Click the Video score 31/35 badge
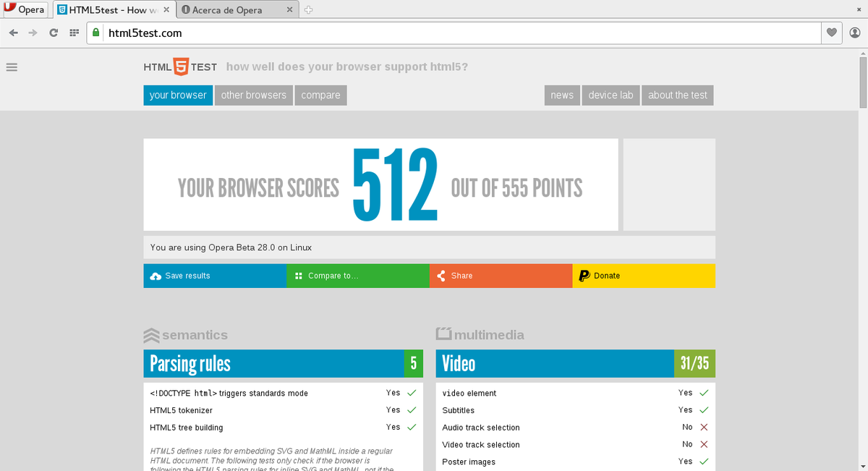 (x=694, y=363)
